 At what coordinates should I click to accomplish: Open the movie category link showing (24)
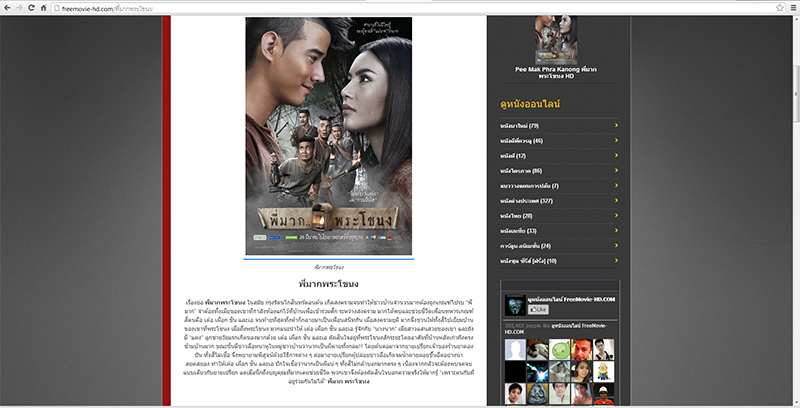(526, 245)
